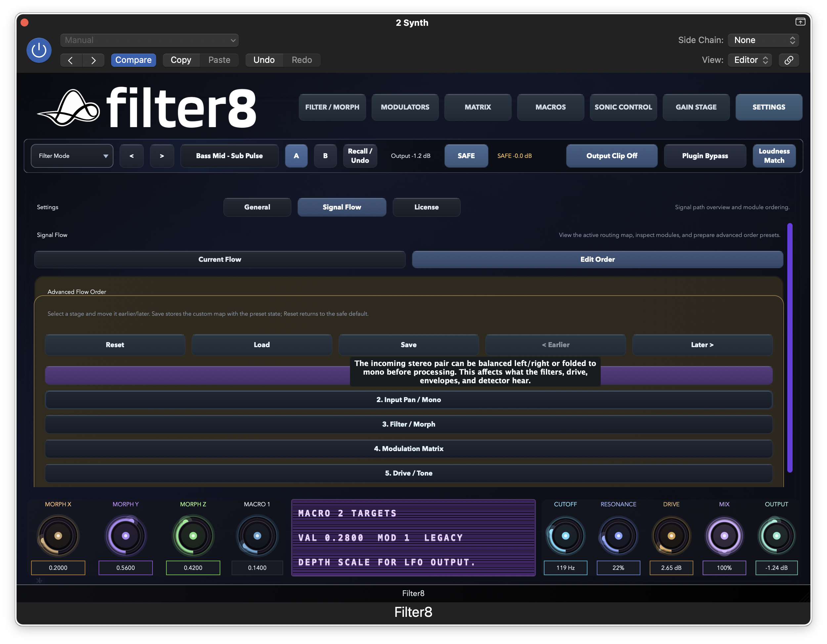The width and height of the screenshot is (827, 644).
Task: Open the SETTINGS tab
Action: pyautogui.click(x=769, y=107)
